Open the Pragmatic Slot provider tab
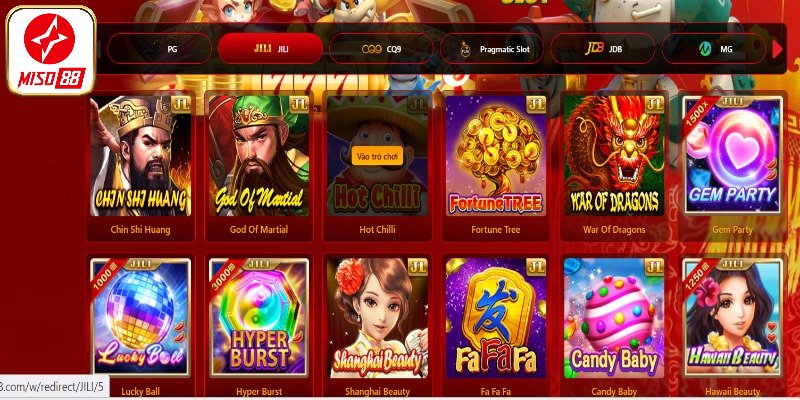 coord(492,49)
